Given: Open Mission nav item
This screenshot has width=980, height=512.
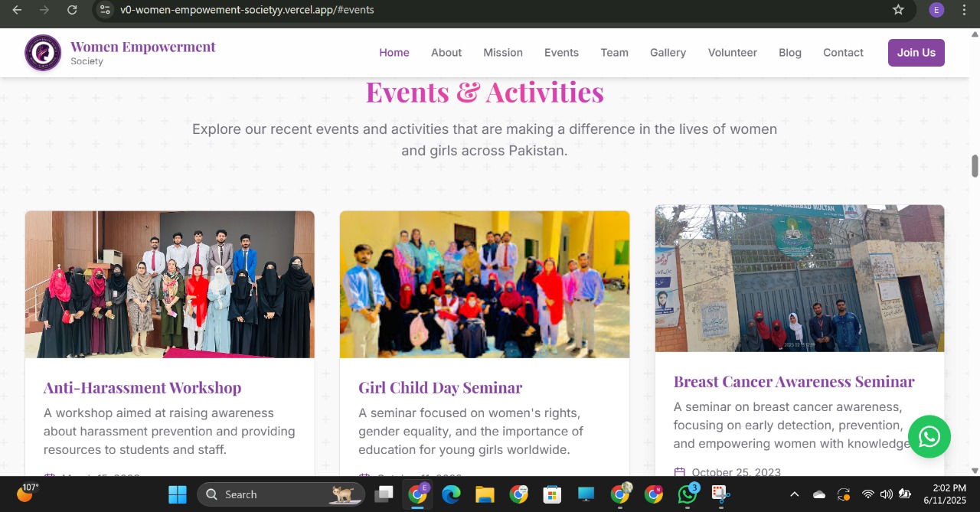Looking at the screenshot, I should point(503,53).
